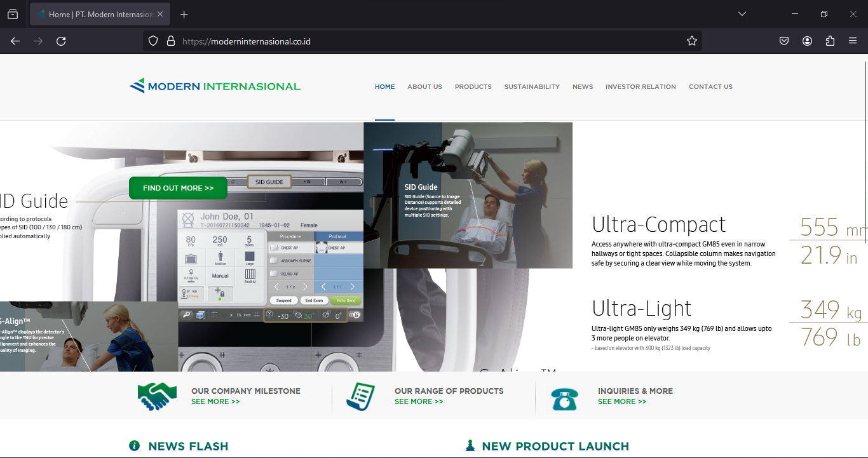Image resolution: width=868 pixels, height=458 pixels.
Task: Click INQUIRIES & MORE heading
Action: 635,391
